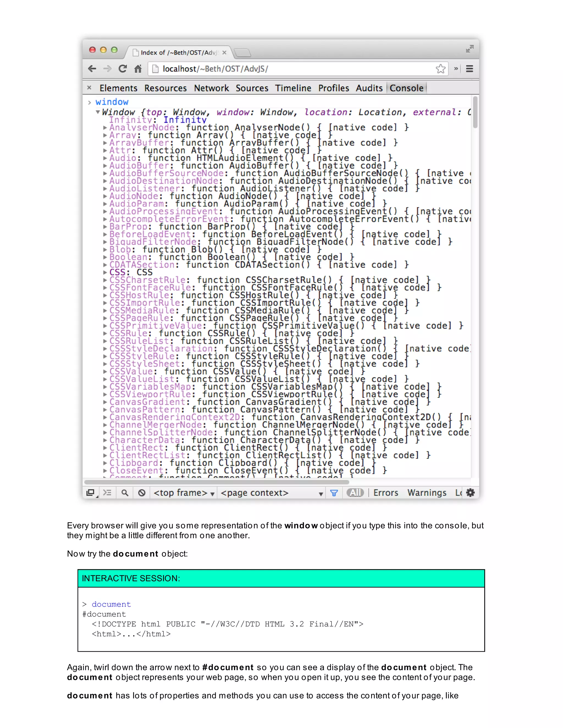Screen dimensions: 563x728
Task: Click the html ellipsis line
Action: click(131, 634)
